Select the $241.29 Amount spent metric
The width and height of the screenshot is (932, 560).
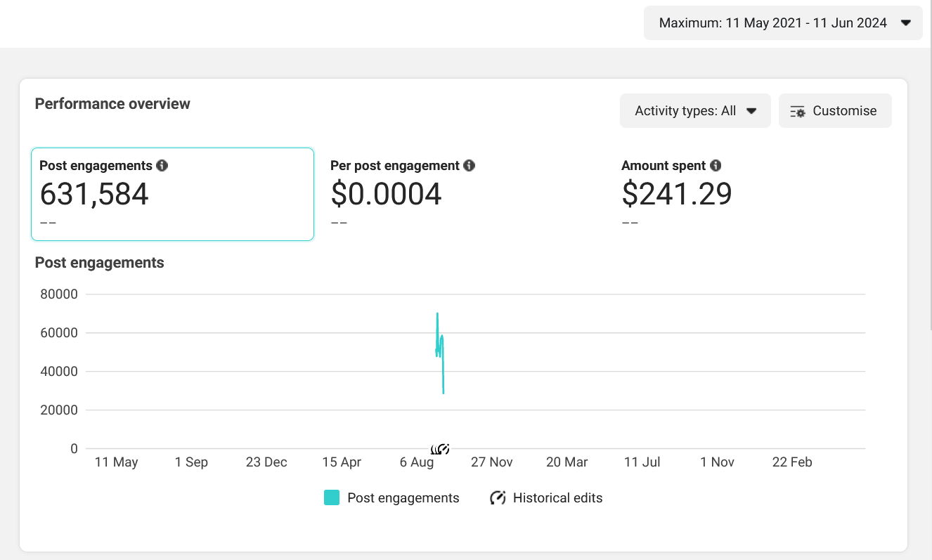tap(677, 195)
